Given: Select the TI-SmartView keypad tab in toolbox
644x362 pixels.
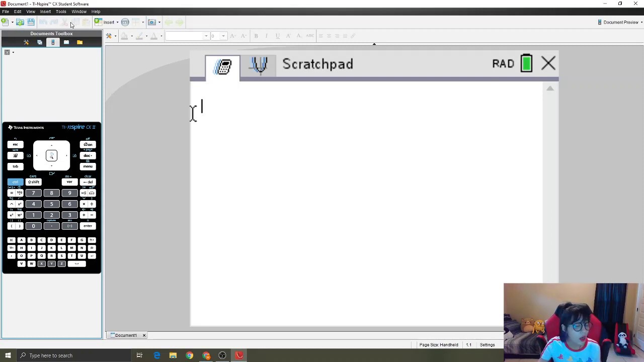Looking at the screenshot, I should click(53, 42).
